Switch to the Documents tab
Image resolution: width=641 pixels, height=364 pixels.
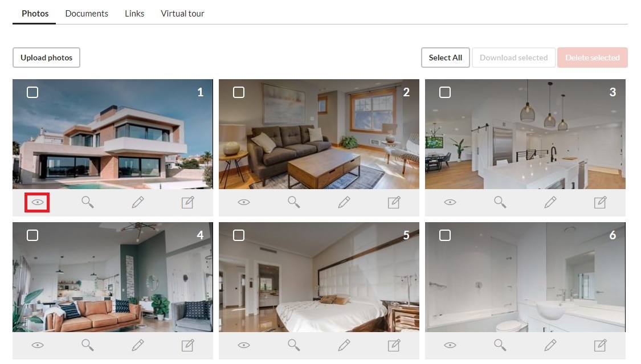(87, 14)
